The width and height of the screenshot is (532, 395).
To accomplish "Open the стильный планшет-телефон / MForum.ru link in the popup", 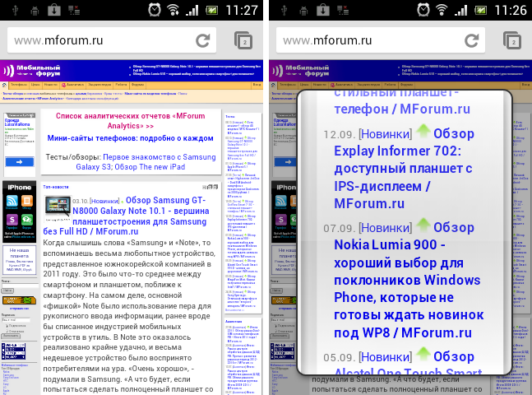I will tap(402, 103).
